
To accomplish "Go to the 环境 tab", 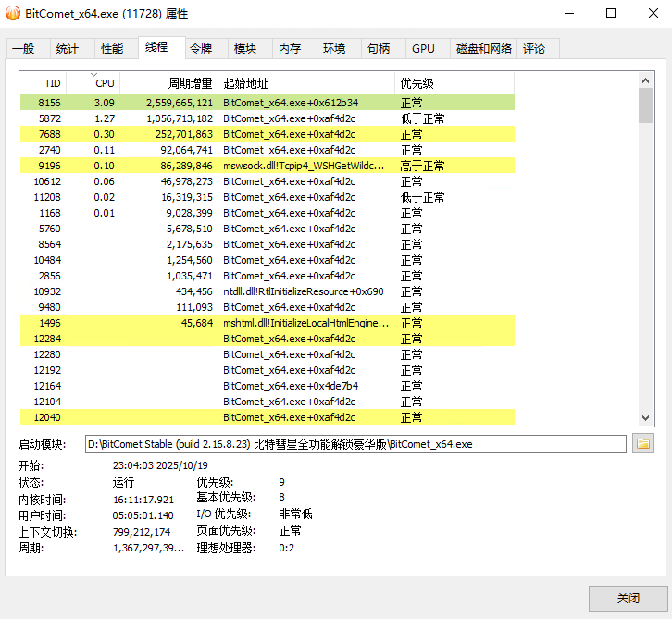I will pyautogui.click(x=334, y=49).
